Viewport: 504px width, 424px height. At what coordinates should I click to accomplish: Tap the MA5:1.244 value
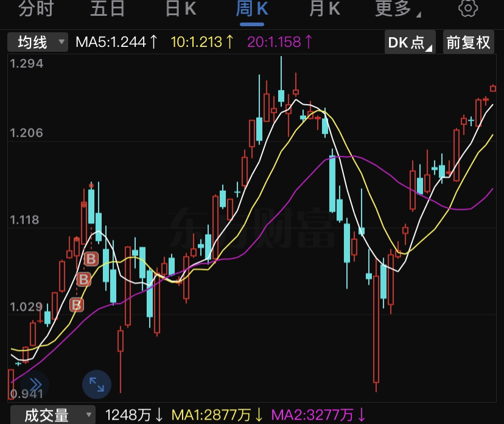117,42
